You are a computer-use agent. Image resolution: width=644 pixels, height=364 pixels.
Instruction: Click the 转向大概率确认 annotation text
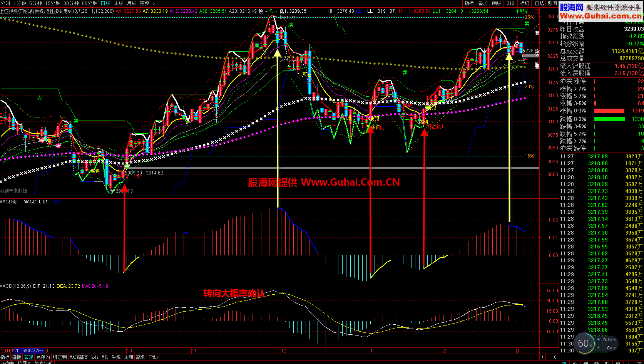click(x=234, y=294)
